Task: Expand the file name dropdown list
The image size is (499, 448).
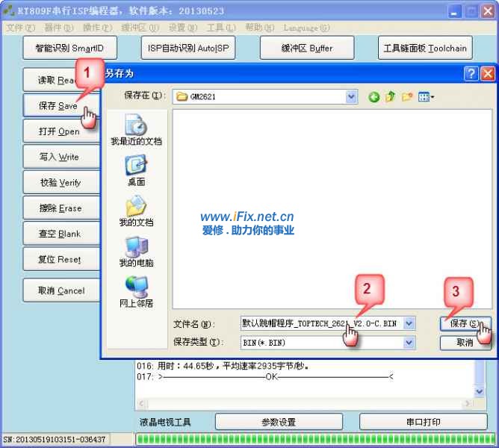Action: tap(409, 324)
